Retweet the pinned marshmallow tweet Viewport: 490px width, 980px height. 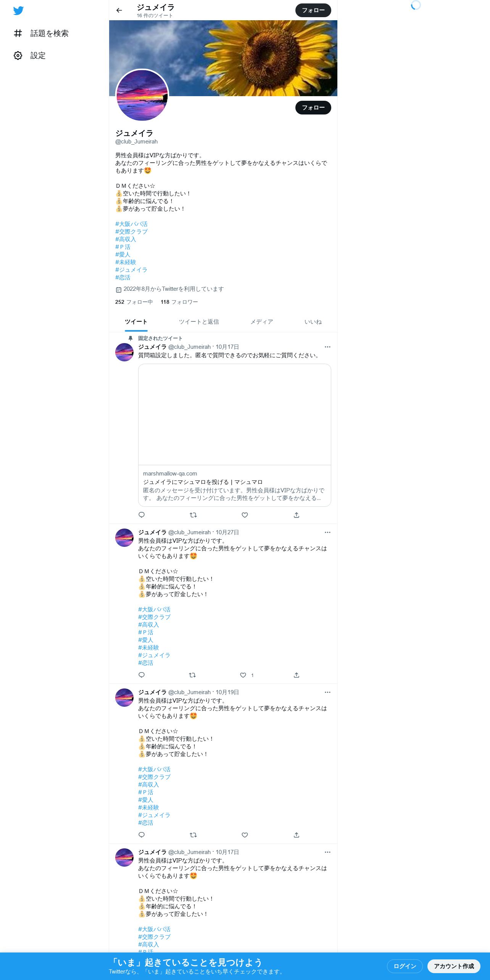point(193,515)
